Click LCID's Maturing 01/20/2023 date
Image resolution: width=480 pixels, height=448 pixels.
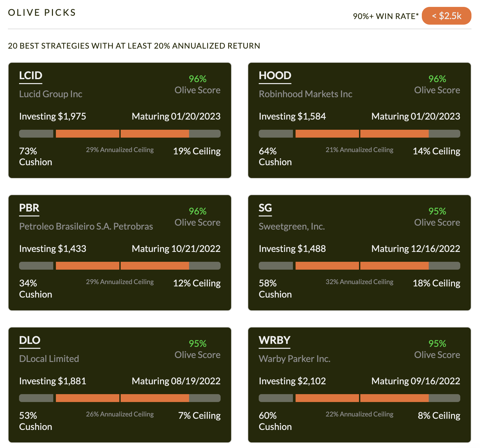coord(176,117)
